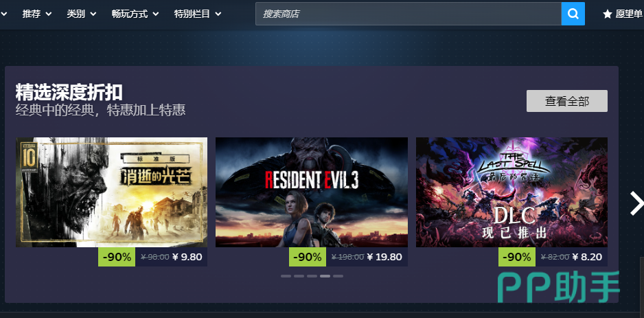Viewport: 644px width, 318px height.
Task: Open the 特别栏目 menu
Action: pos(198,14)
